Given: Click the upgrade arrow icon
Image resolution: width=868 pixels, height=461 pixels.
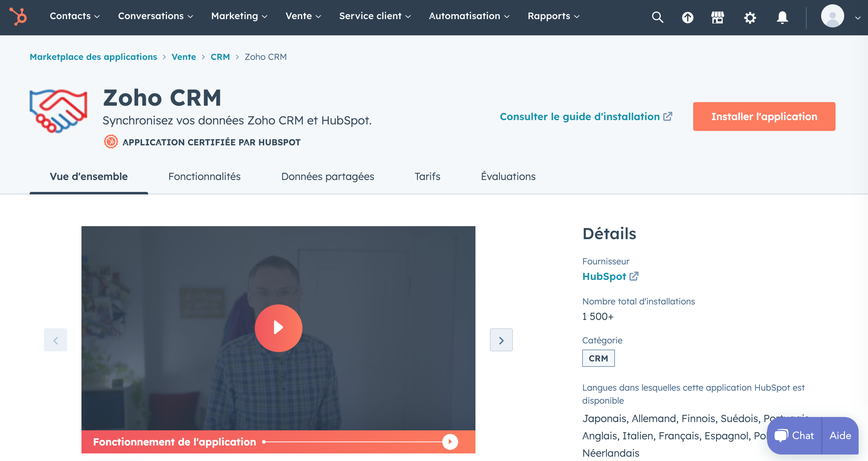Looking at the screenshot, I should pyautogui.click(x=687, y=17).
